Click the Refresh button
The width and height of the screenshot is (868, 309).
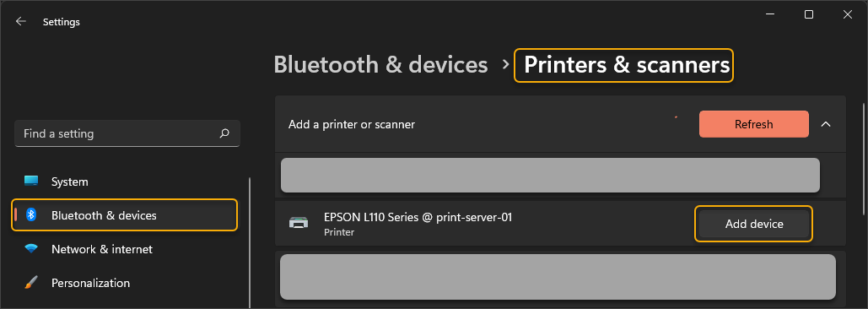tap(753, 124)
